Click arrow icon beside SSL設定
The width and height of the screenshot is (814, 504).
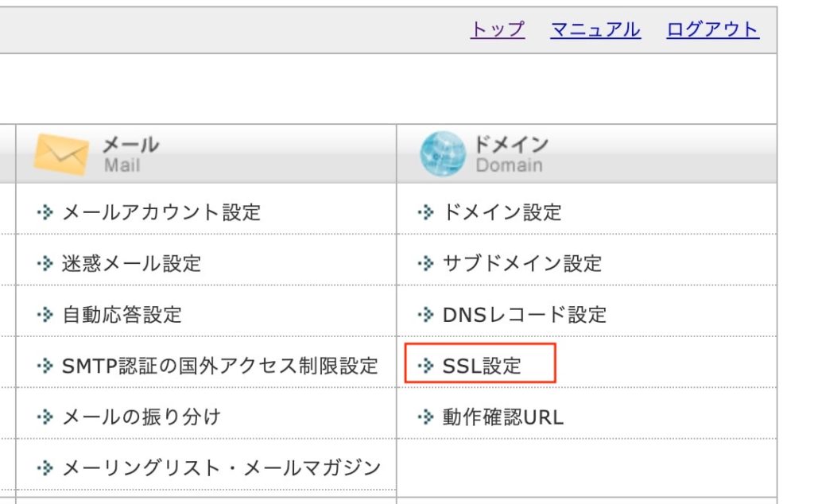click(426, 366)
